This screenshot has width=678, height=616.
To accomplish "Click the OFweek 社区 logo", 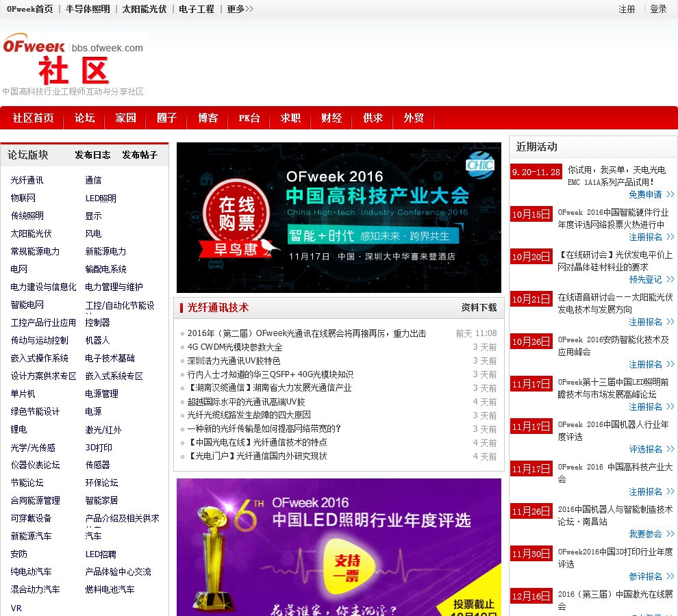I will [x=73, y=64].
